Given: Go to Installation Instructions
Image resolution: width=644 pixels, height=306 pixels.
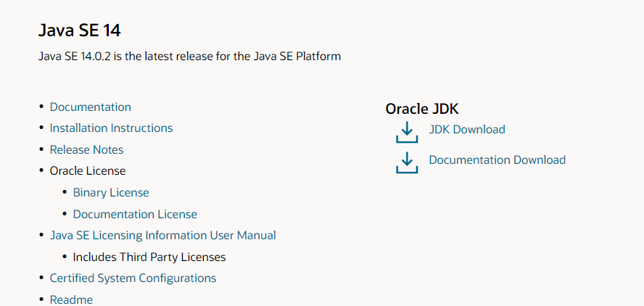Looking at the screenshot, I should coord(111,128).
